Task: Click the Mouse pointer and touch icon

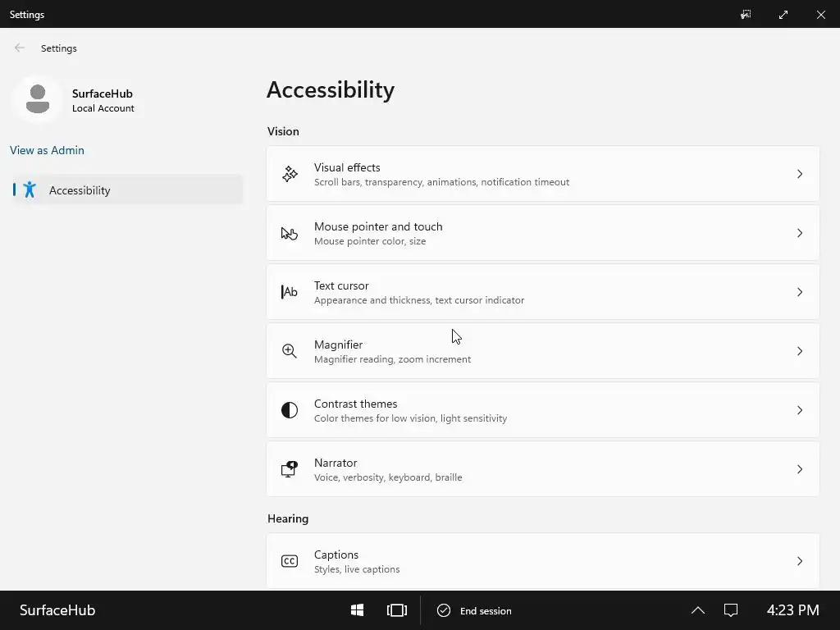Action: 290,234
